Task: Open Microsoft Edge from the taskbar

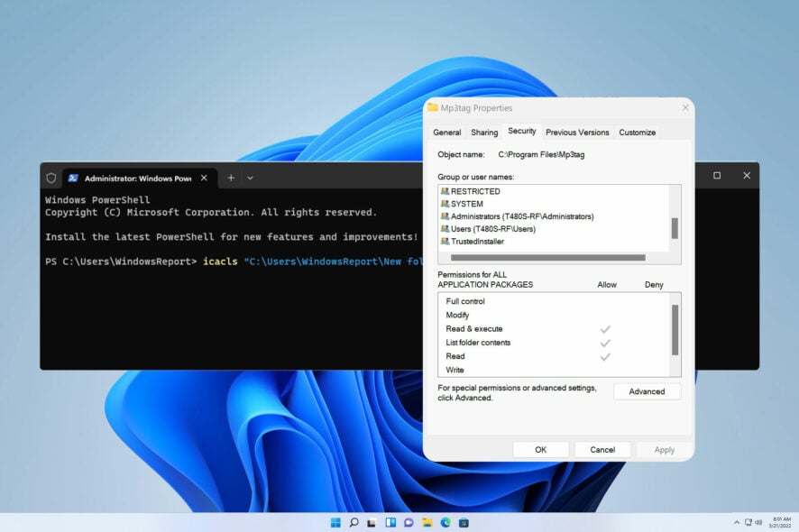Action: click(x=447, y=521)
